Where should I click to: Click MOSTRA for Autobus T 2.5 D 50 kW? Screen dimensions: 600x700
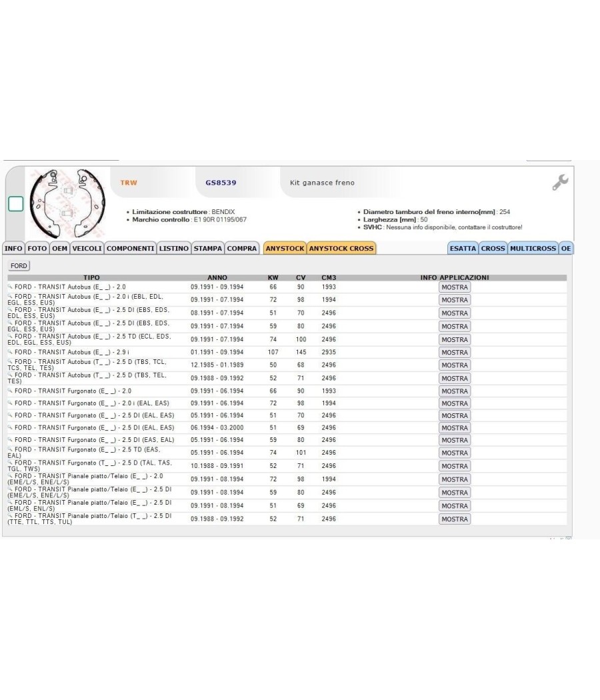tap(455, 365)
